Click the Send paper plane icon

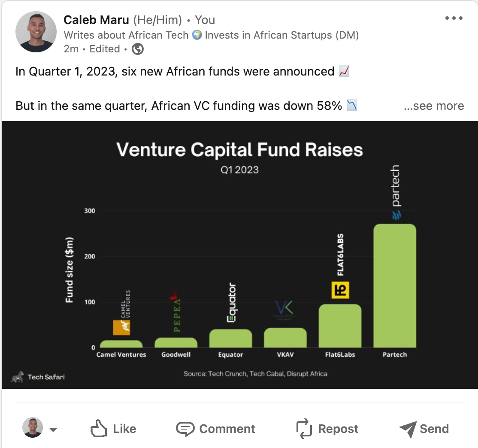pyautogui.click(x=408, y=429)
